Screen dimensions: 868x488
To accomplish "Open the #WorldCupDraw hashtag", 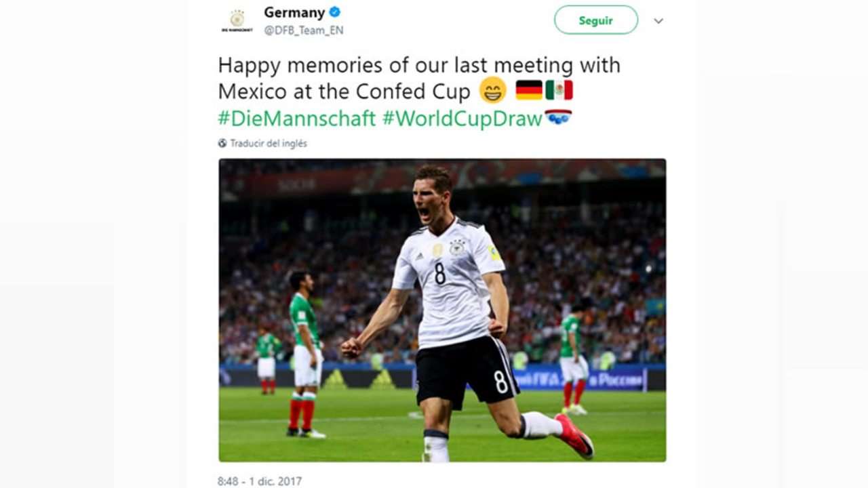I will (462, 118).
